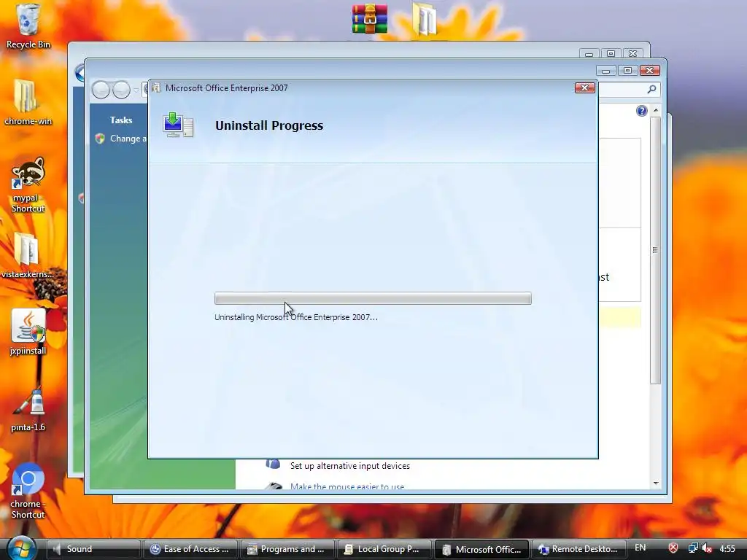Image resolution: width=747 pixels, height=560 pixels.
Task: Open 'Make the mouse easier to use' link
Action: 347,486
